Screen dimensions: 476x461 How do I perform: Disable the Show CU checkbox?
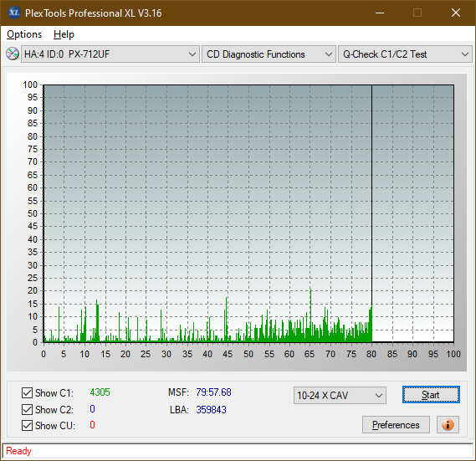coord(27,426)
